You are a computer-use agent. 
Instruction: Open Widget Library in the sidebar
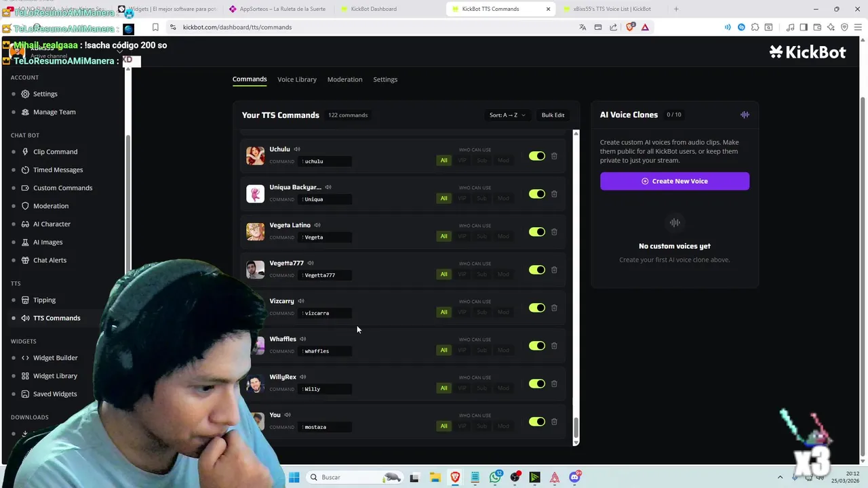pyautogui.click(x=55, y=376)
